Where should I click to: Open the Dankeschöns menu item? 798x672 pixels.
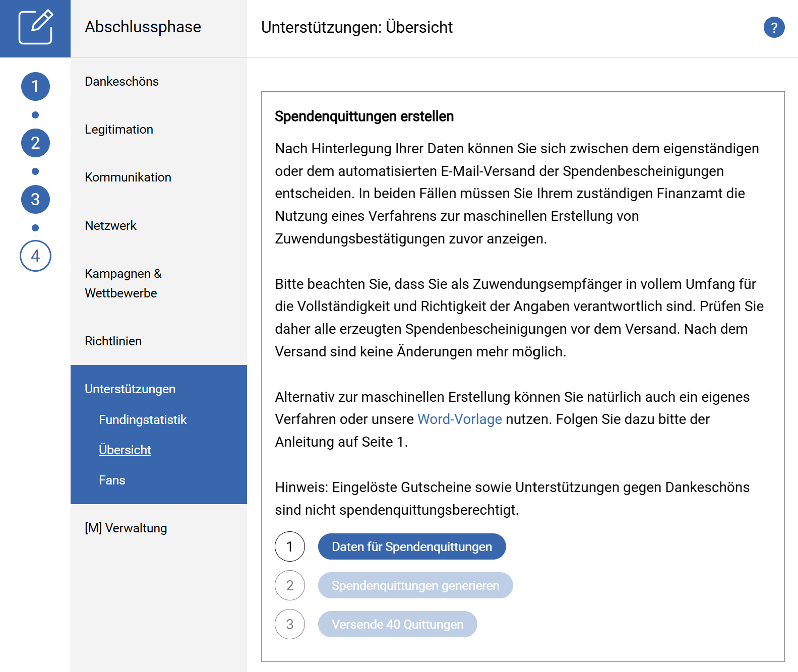pyautogui.click(x=121, y=81)
